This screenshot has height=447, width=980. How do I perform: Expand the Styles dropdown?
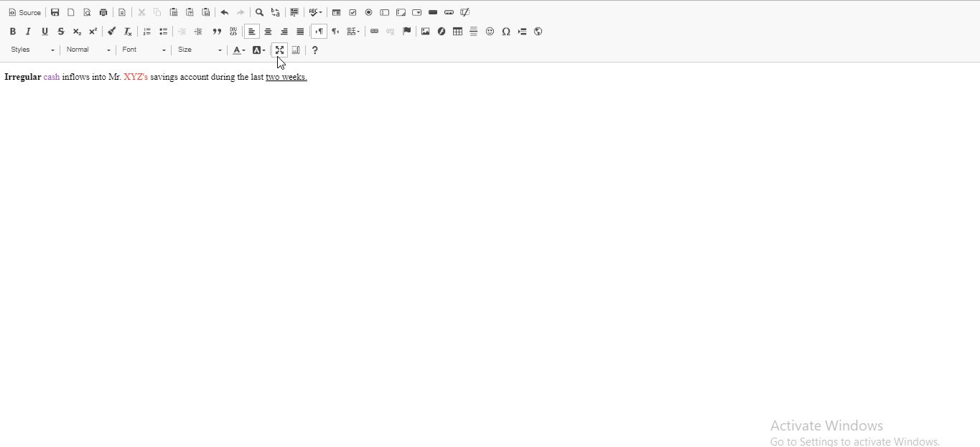[32, 50]
